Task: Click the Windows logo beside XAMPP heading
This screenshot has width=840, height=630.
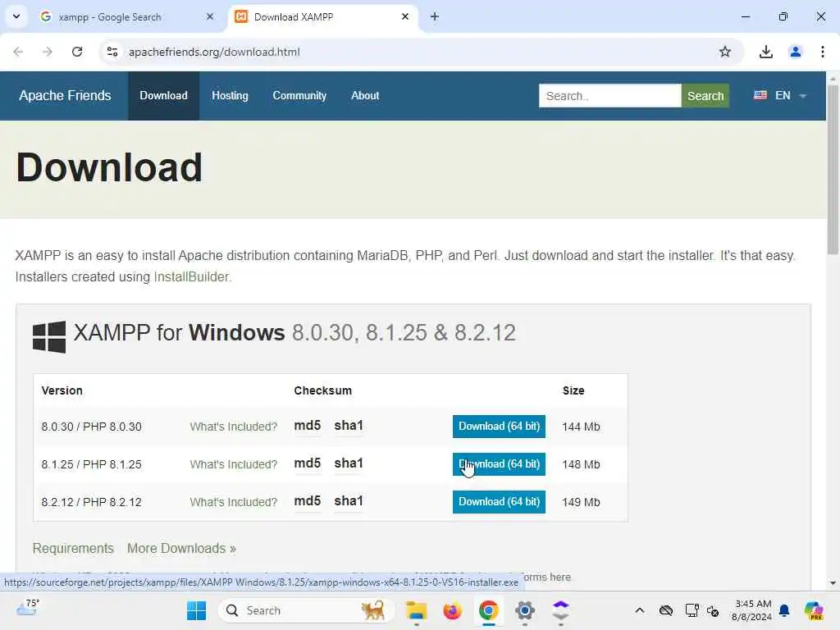Action: tap(49, 337)
